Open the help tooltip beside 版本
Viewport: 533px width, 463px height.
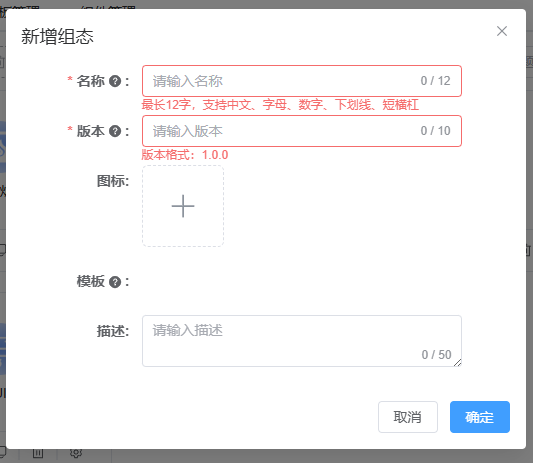(115, 131)
